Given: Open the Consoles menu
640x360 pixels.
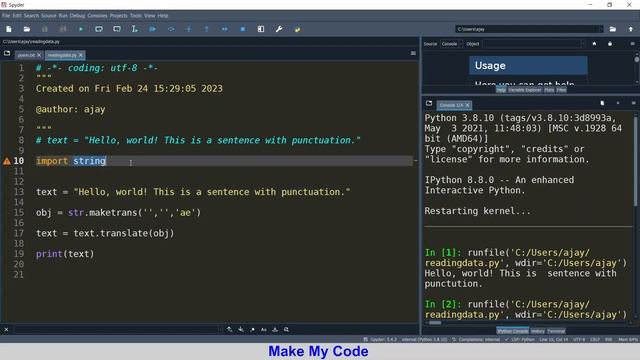Looking at the screenshot, I should pos(97,16).
